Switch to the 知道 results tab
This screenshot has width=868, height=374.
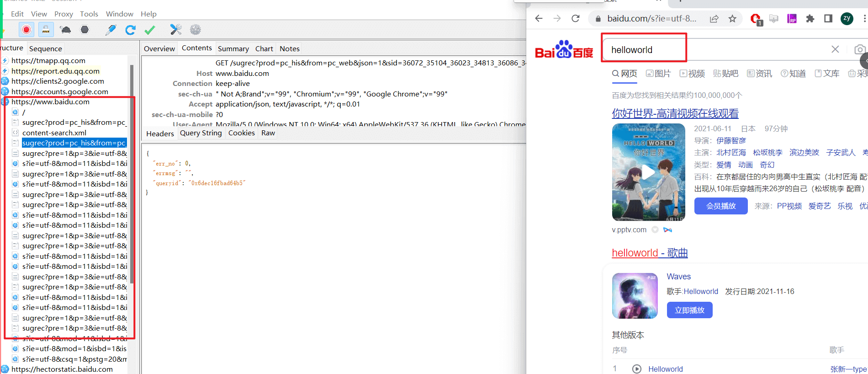[x=793, y=74]
